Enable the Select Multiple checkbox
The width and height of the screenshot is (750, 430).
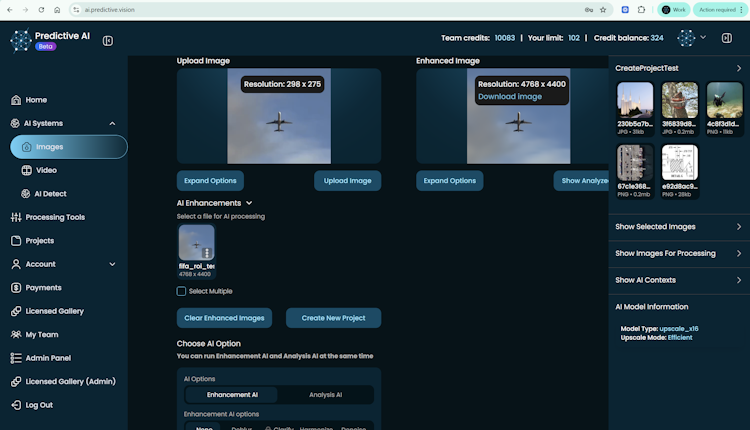click(x=181, y=291)
